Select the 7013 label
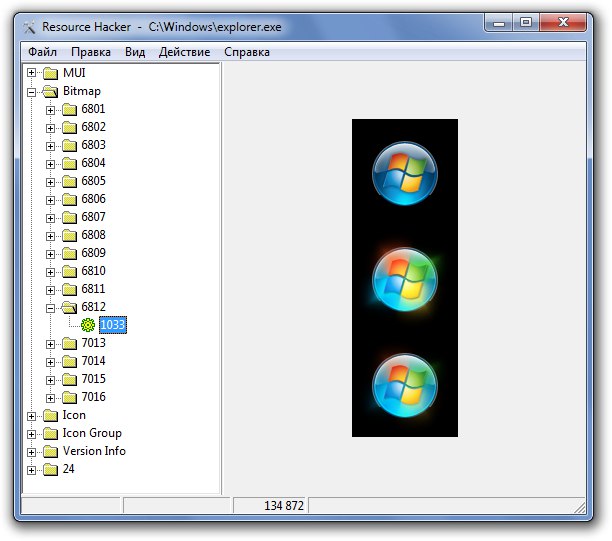The height and width of the screenshot is (541, 612). [93, 343]
